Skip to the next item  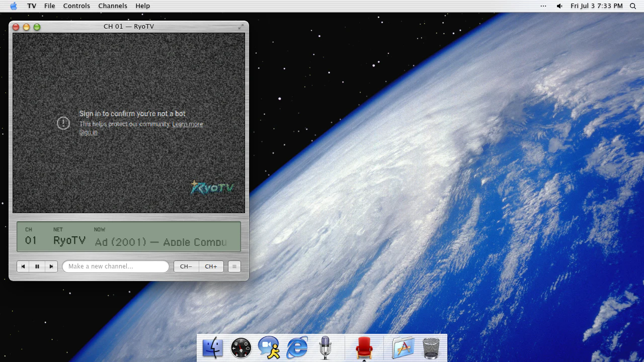(51, 266)
